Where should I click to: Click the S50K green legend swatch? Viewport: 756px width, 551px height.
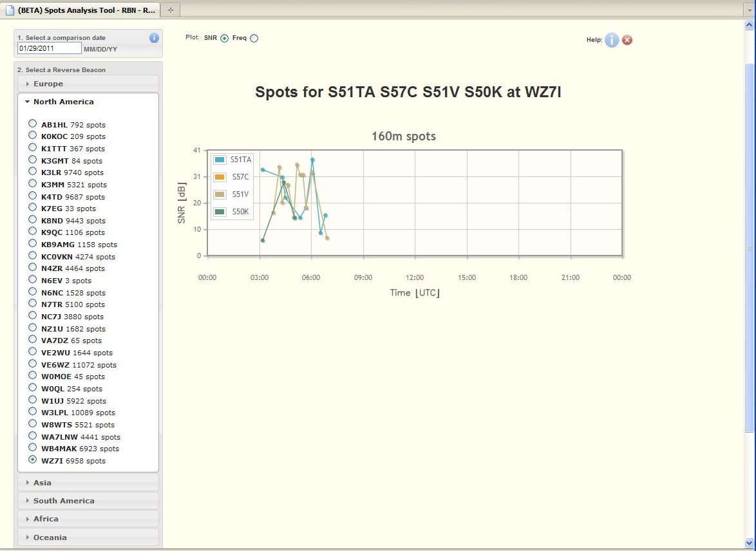(x=220, y=211)
